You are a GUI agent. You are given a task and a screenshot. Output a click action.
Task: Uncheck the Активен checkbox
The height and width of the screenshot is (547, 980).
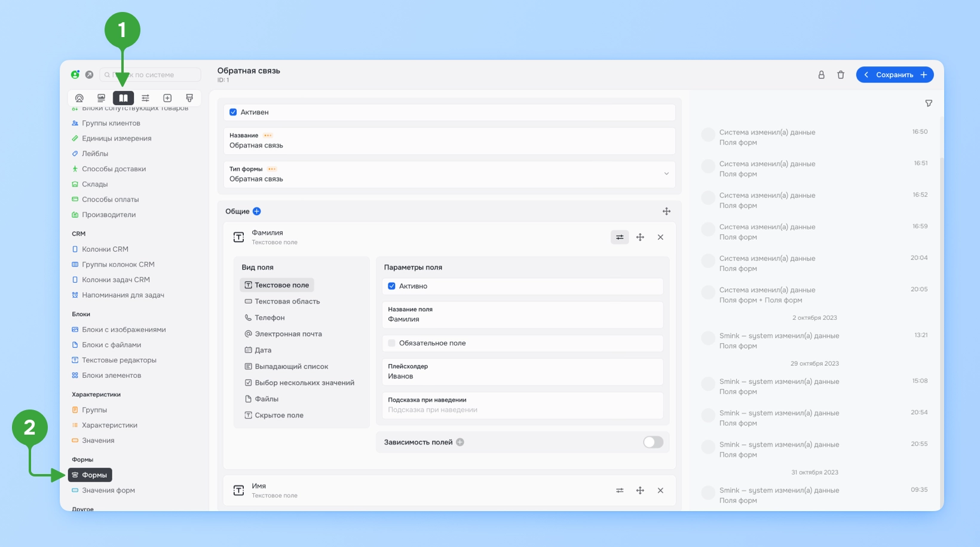tap(233, 112)
